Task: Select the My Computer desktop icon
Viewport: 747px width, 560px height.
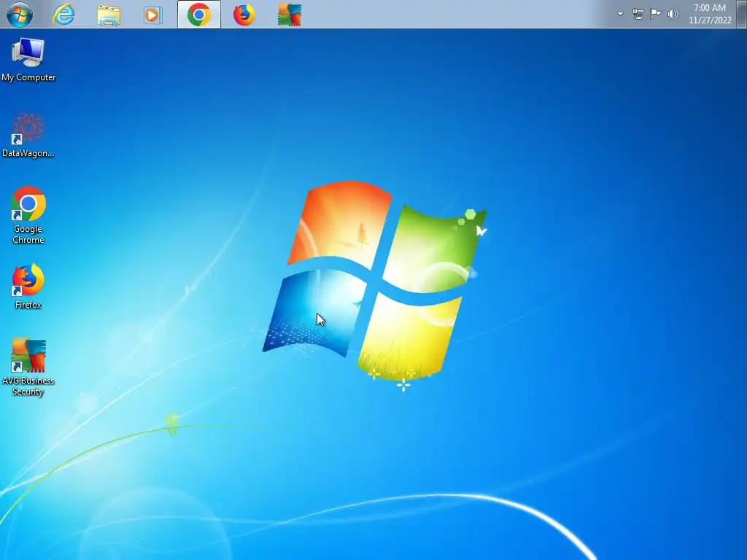Action: point(28,60)
